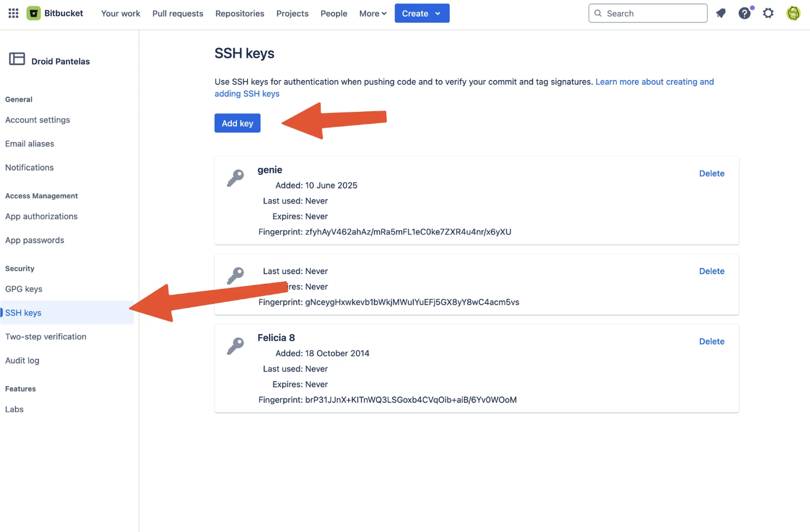Open the app switcher grid icon
Screen dimensions: 810x532
[x=13, y=13]
